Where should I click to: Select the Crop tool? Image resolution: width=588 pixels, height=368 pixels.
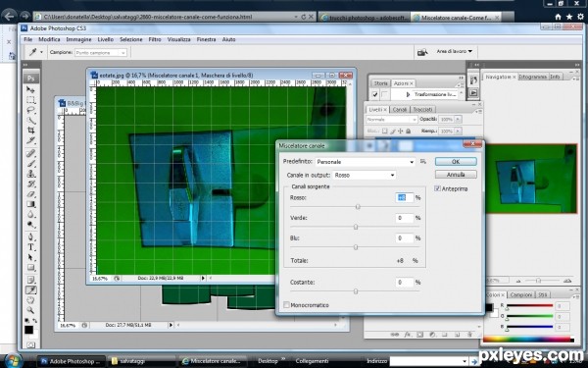30,131
